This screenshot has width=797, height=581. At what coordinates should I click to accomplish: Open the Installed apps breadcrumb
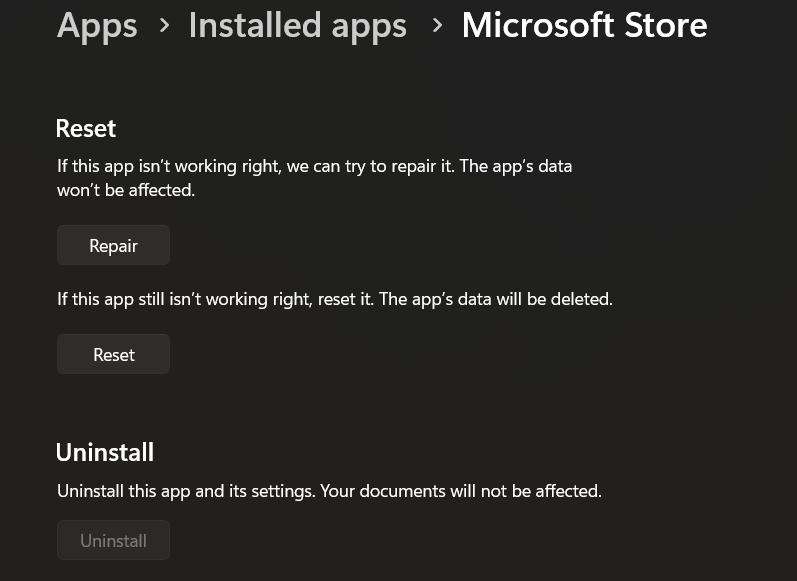click(x=297, y=25)
